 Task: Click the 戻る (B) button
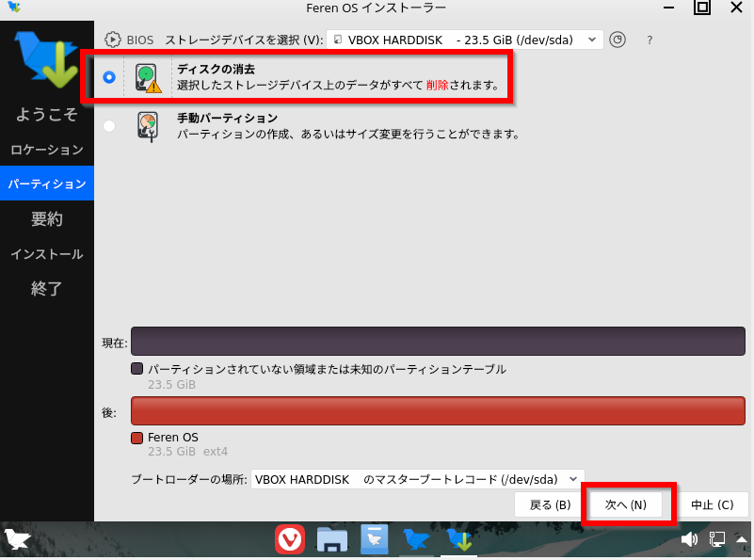(550, 504)
